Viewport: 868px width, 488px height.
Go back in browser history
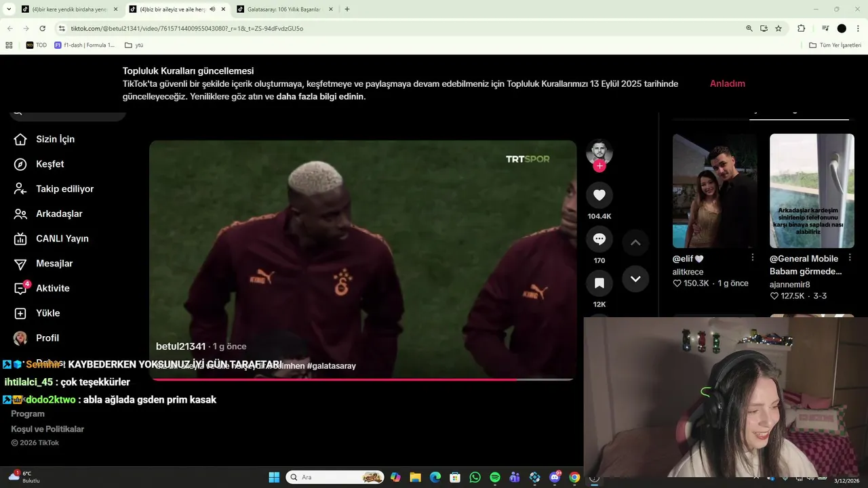(9, 28)
